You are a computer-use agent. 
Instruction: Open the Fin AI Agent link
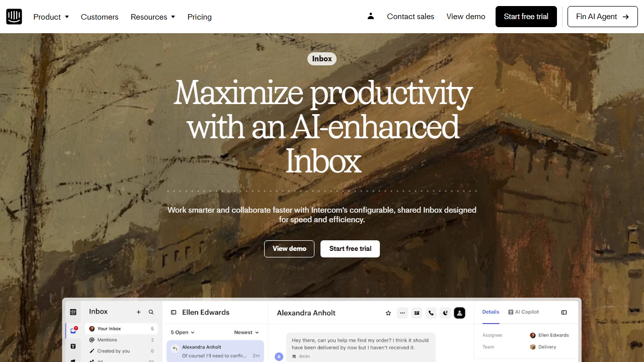coord(602,16)
